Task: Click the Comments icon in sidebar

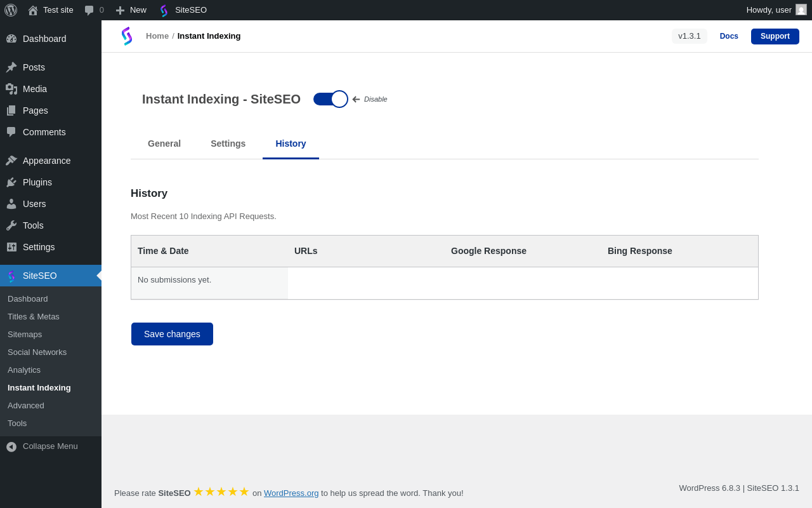Action: [11, 132]
